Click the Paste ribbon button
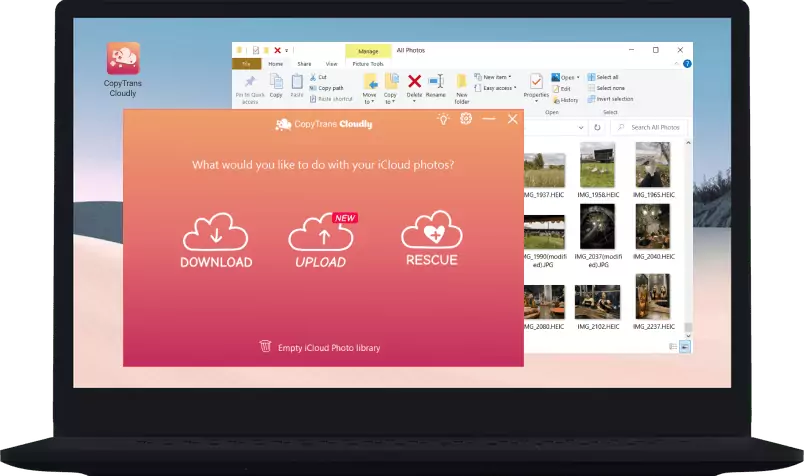Viewport: 804px width, 476px height. [x=297, y=86]
